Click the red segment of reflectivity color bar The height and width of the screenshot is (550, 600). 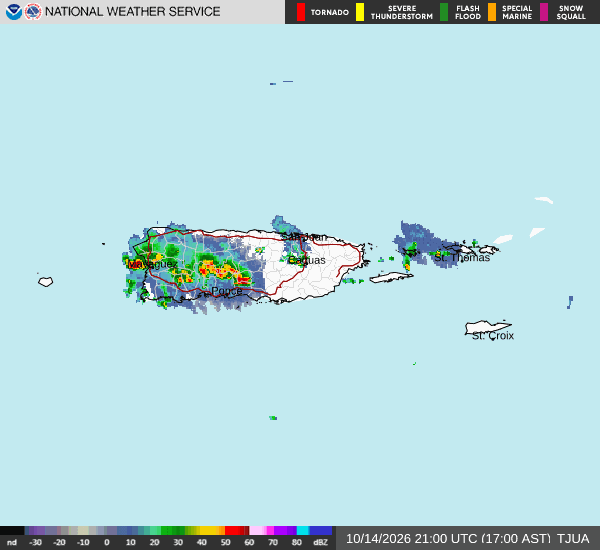[237, 530]
